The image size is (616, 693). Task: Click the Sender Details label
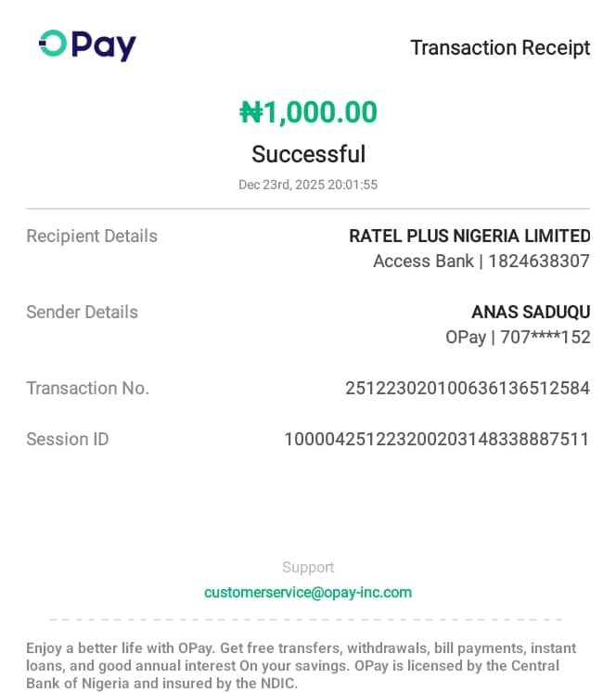point(82,312)
